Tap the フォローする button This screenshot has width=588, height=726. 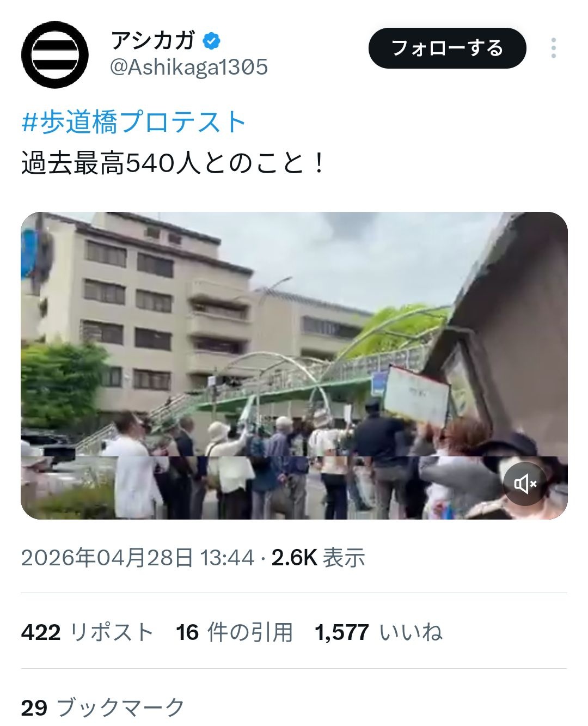(x=448, y=48)
